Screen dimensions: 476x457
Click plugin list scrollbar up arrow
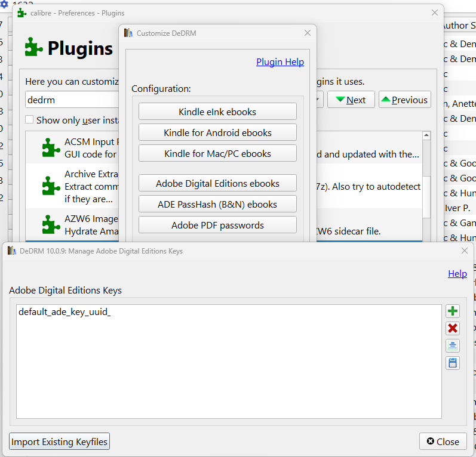tap(426, 135)
